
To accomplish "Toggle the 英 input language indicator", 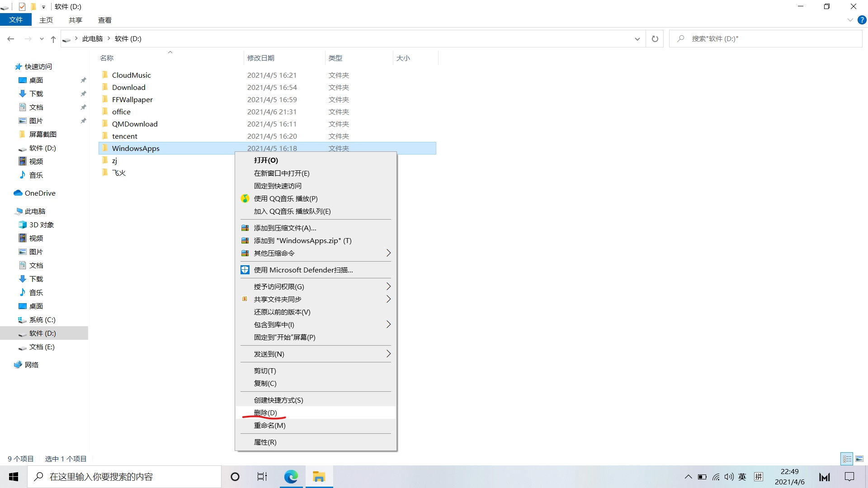I will [x=742, y=477].
